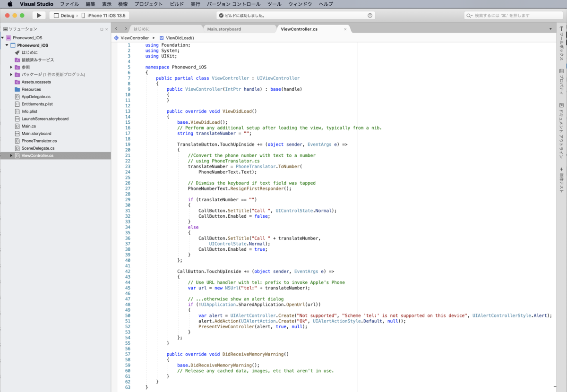Open Entitlements.plist file
Screen dimensions: 567x392
37,104
